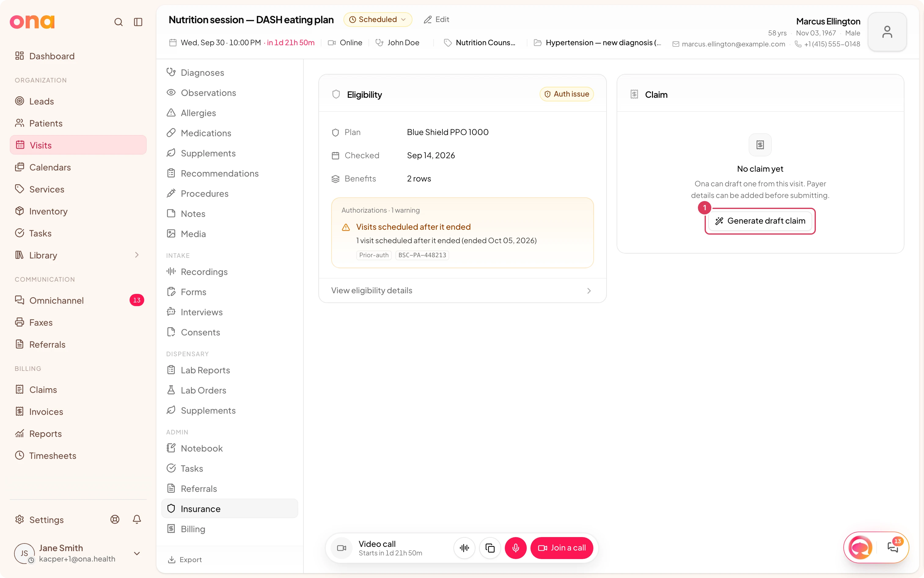This screenshot has width=924, height=578.
Task: Open the Ona assistant bubble icon
Action: point(860,547)
